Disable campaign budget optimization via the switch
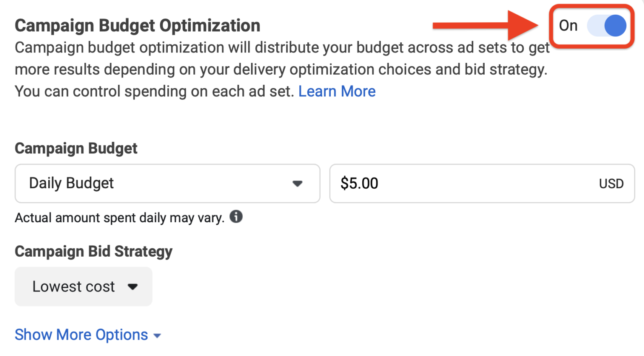The image size is (644, 356). (607, 26)
